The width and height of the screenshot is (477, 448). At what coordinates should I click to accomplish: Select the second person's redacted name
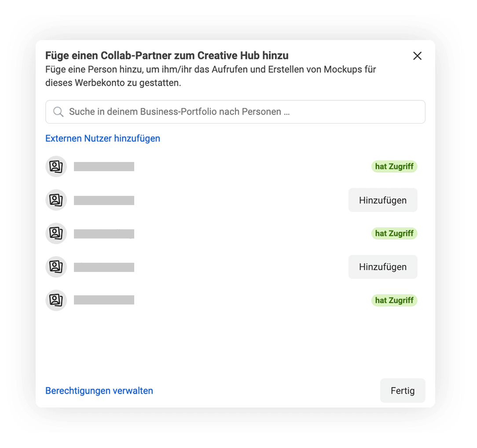(104, 200)
